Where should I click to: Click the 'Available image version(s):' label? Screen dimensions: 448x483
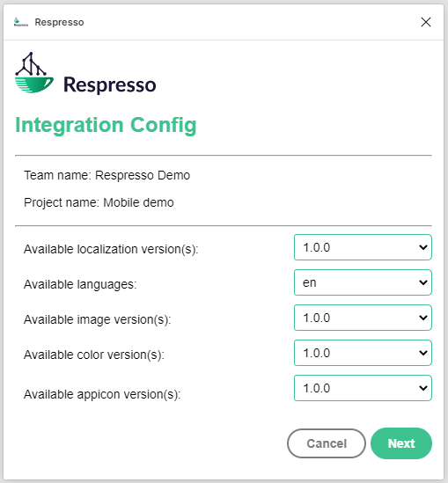click(x=98, y=319)
